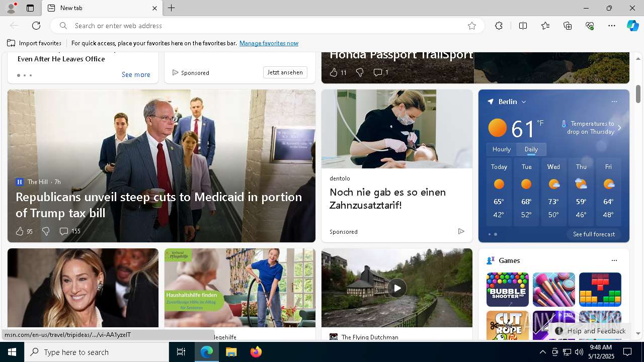
Task: Open comments on Honda Passport article
Action: point(380,72)
